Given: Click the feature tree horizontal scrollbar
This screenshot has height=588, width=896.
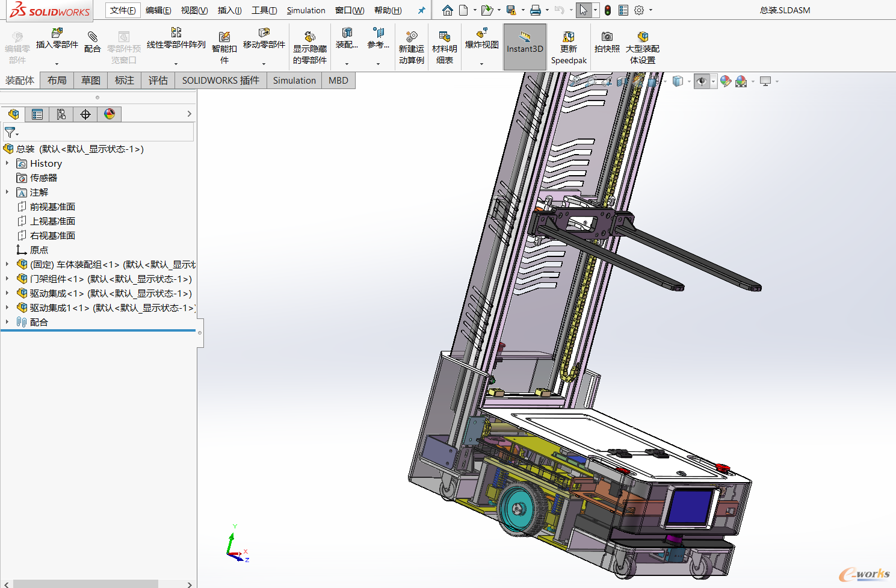Looking at the screenshot, I should click(85, 584).
